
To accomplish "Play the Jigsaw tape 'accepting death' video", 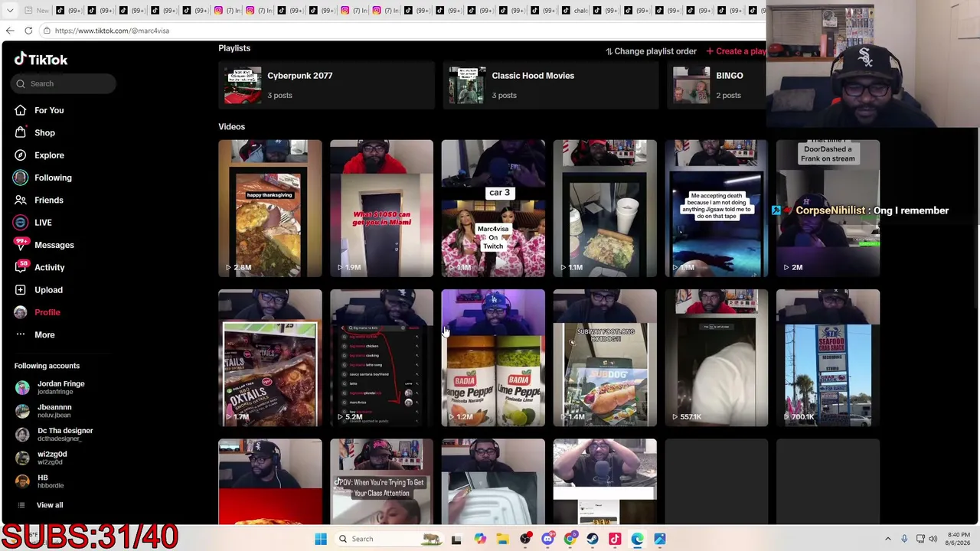I will coord(717,208).
